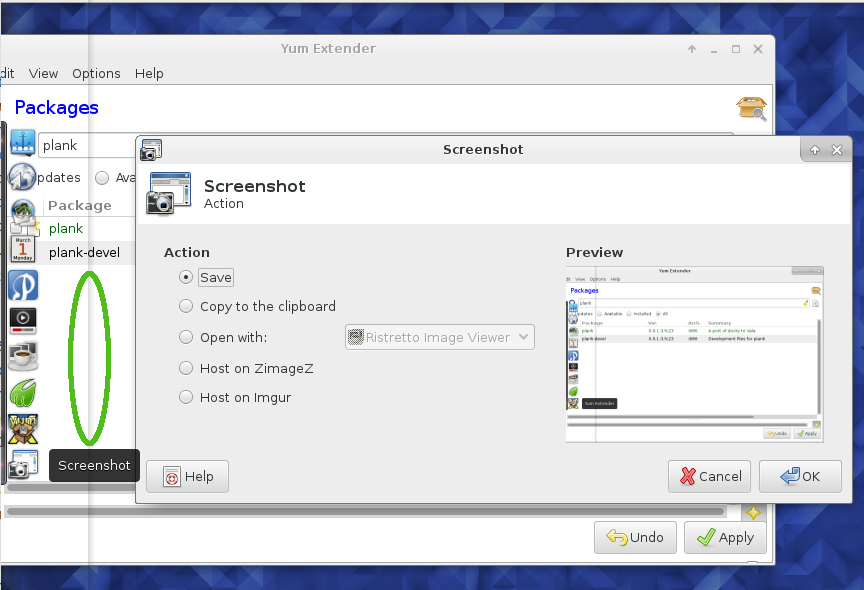
Task: Open the calendar dock icon showing March 1
Action: pos(23,249)
